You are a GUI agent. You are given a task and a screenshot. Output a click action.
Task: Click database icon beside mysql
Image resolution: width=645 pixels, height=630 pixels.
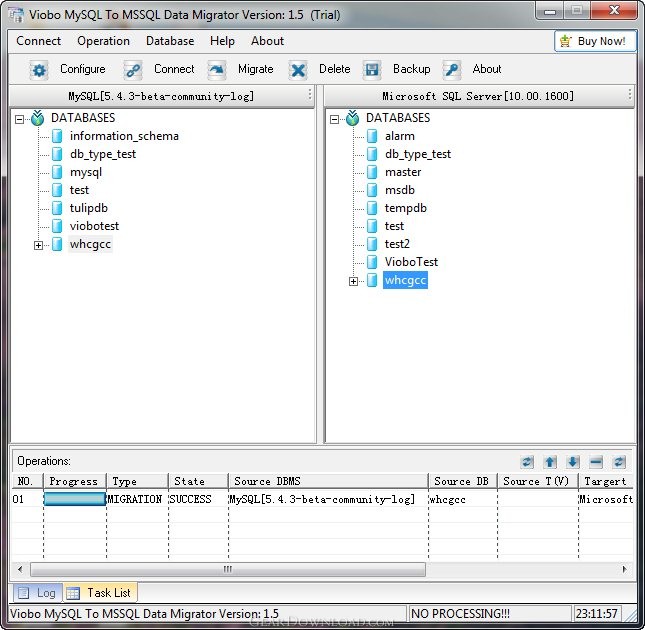coord(57,172)
